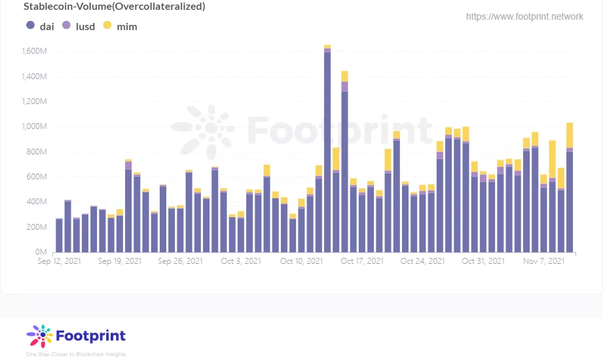Click the Oct 17, 2021 axis label

pos(362,261)
